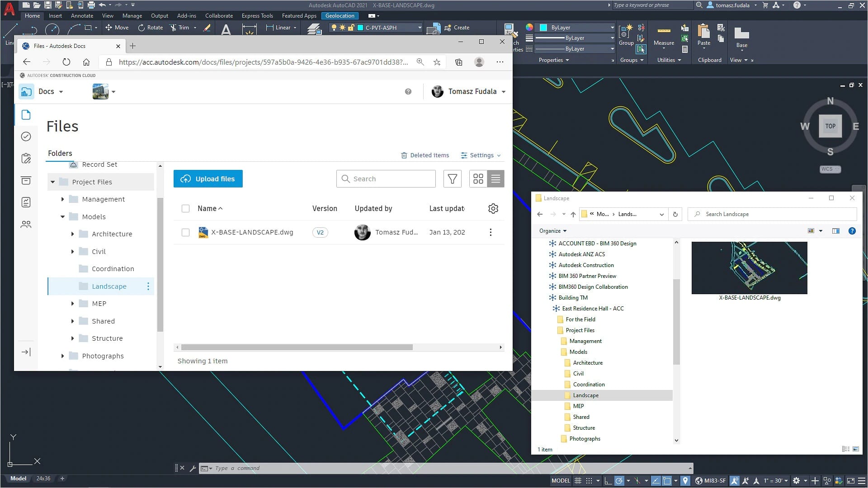Click the help icon in Landscape Explorer window
Image resolution: width=868 pixels, height=488 pixels.
click(x=852, y=231)
